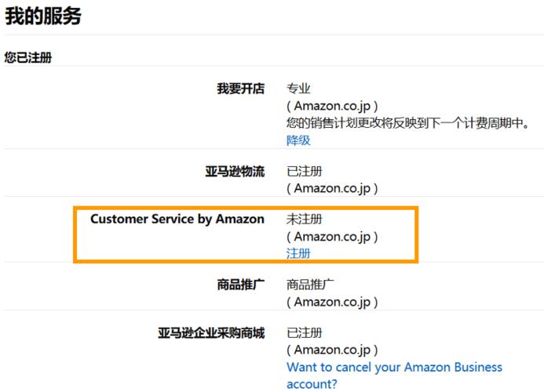
Task: Click the 您已注册 section header
Action: (28, 57)
